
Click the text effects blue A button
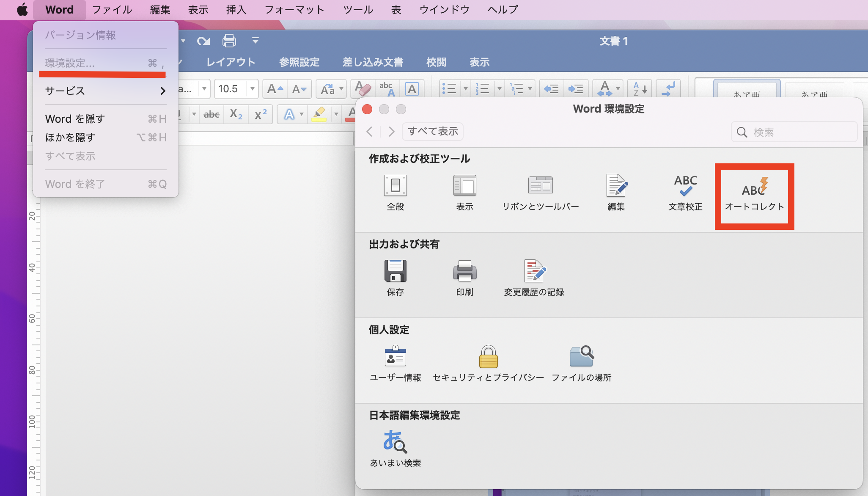click(x=289, y=114)
